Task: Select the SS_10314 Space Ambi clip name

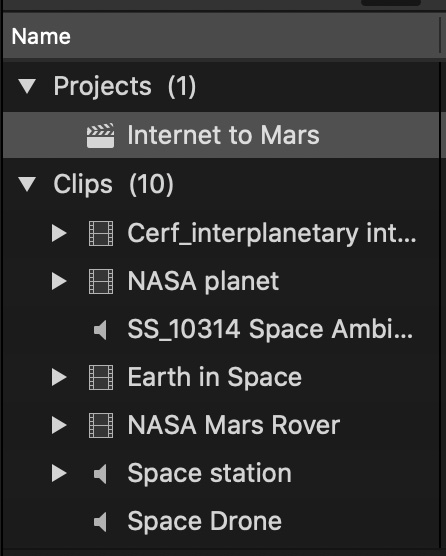Action: coord(270,329)
